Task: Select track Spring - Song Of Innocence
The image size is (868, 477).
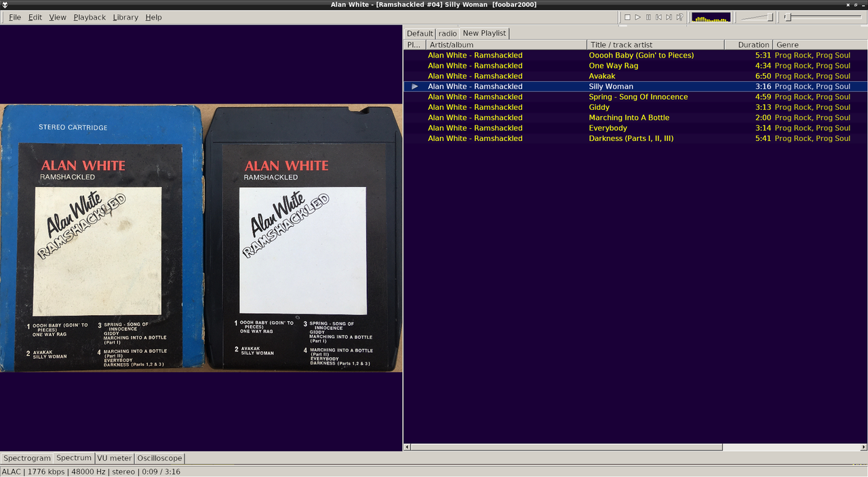Action: pyautogui.click(x=635, y=97)
